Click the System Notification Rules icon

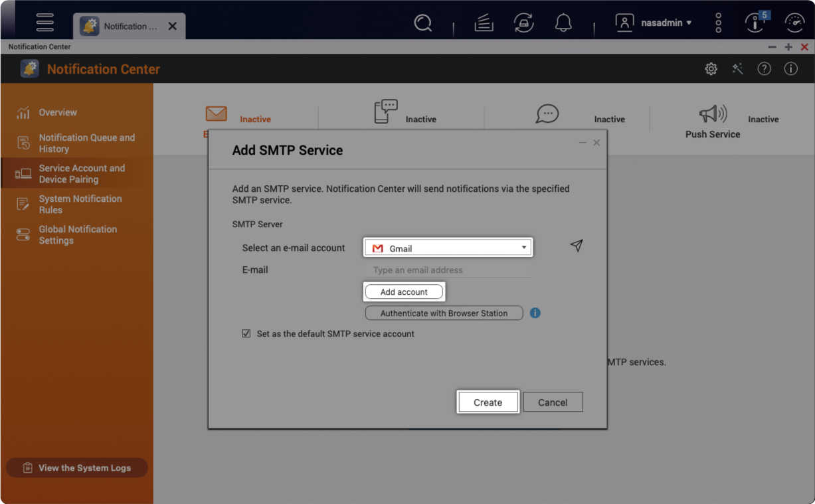tap(23, 204)
